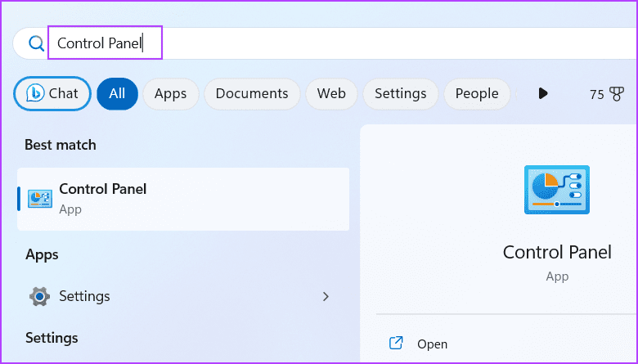Screen dimensions: 638x364
Task: Expand Settings app options with the chevron
Action: 326,296
